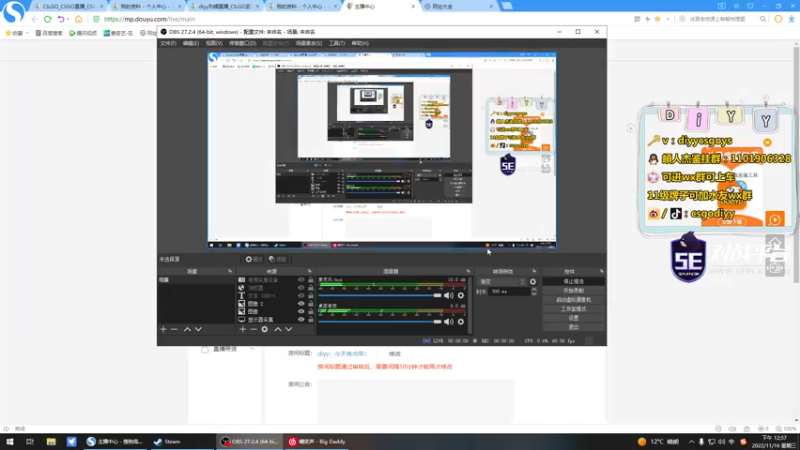Click the download arrow at the browser's far right
Image resolution: width=800 pixels, height=450 pixels.
(791, 19)
